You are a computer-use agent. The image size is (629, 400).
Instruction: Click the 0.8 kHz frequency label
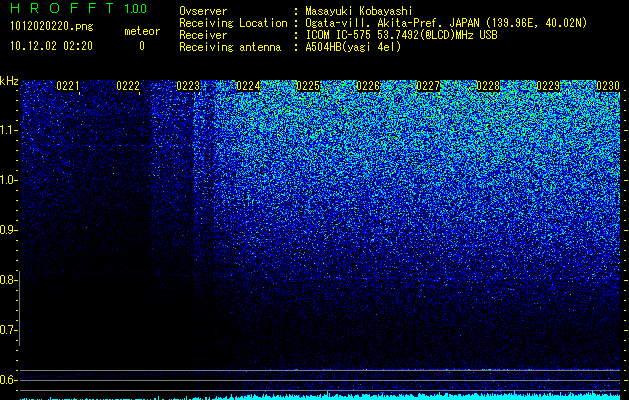pos(7,280)
